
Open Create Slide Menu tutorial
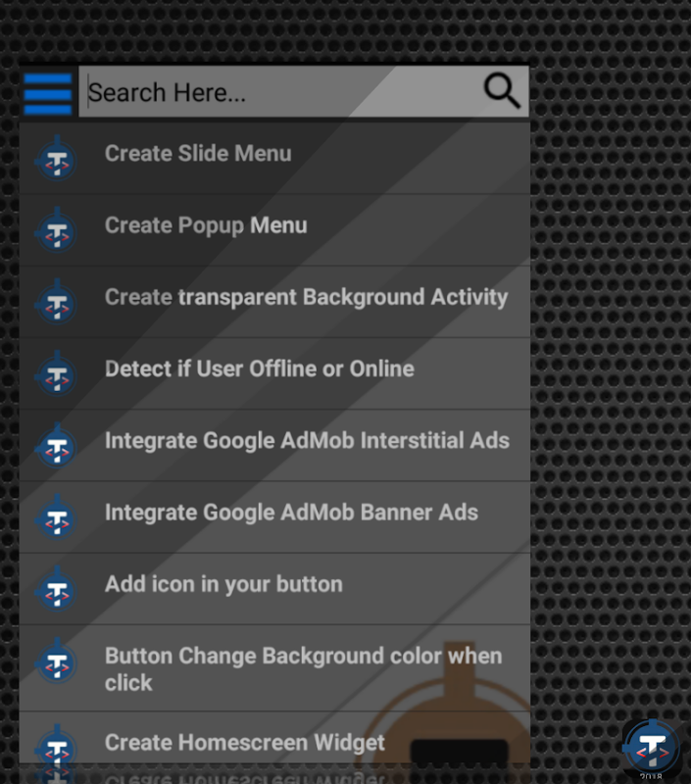click(x=274, y=158)
